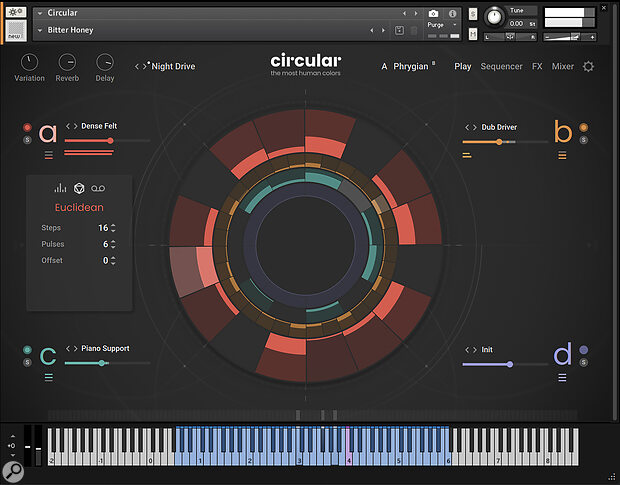Click the keyboard octave up arrow
The image size is (620, 485).
13,436
